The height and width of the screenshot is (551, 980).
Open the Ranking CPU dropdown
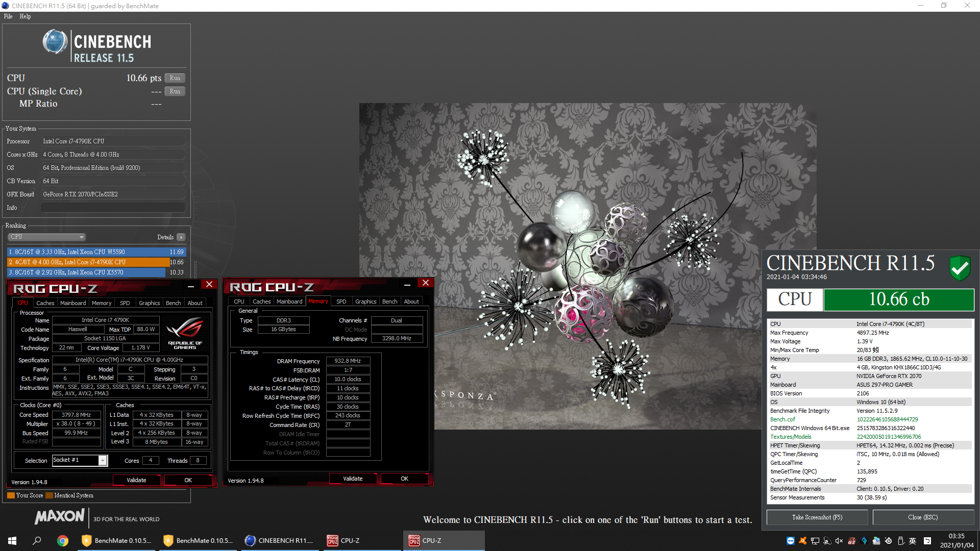coord(46,237)
